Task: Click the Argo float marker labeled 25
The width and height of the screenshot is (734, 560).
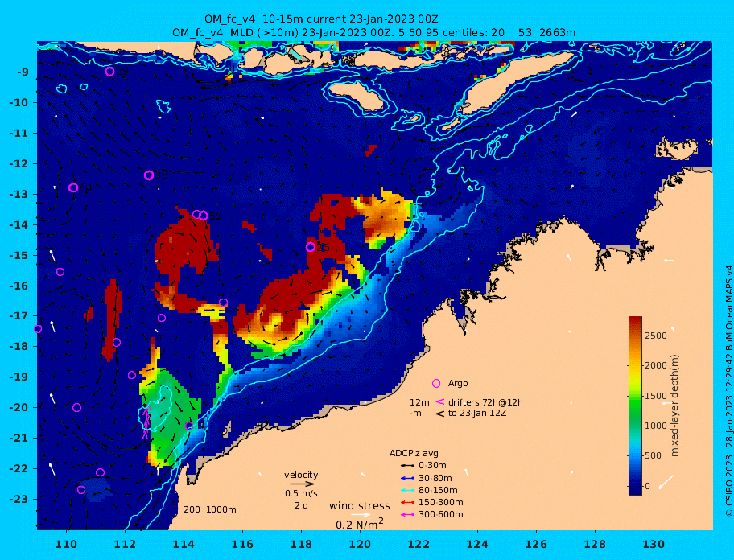Action: pos(311,247)
